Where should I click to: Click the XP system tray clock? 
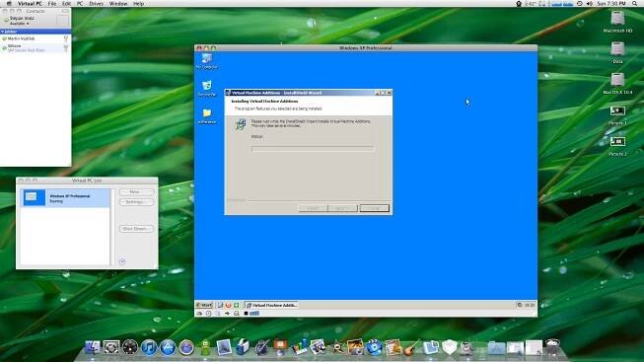click(530, 305)
